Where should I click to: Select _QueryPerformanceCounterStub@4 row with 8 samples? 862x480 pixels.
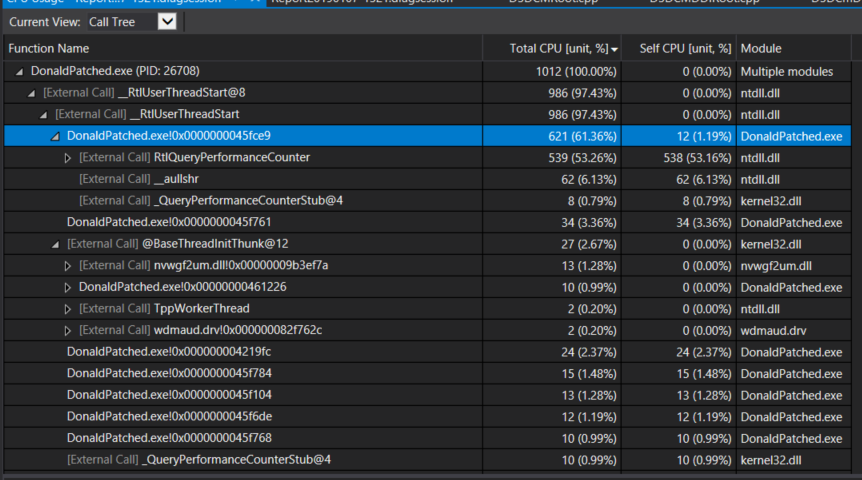coord(427,201)
